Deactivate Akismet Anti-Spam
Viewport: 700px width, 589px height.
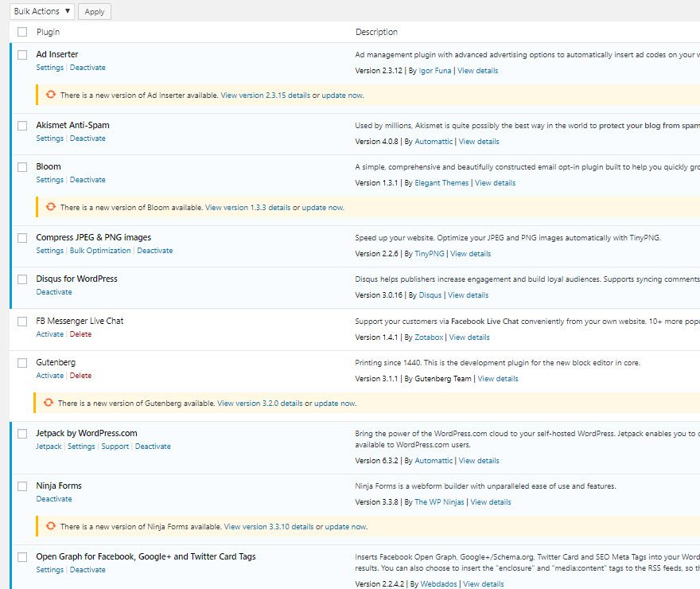(87, 138)
